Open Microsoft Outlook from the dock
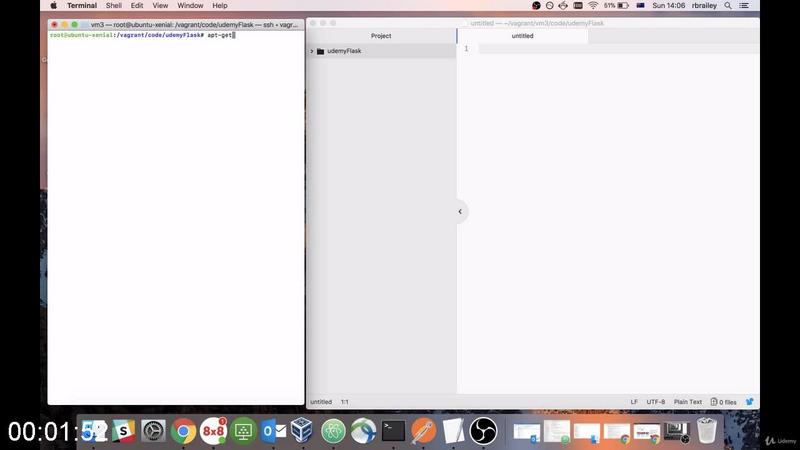 coord(273,431)
